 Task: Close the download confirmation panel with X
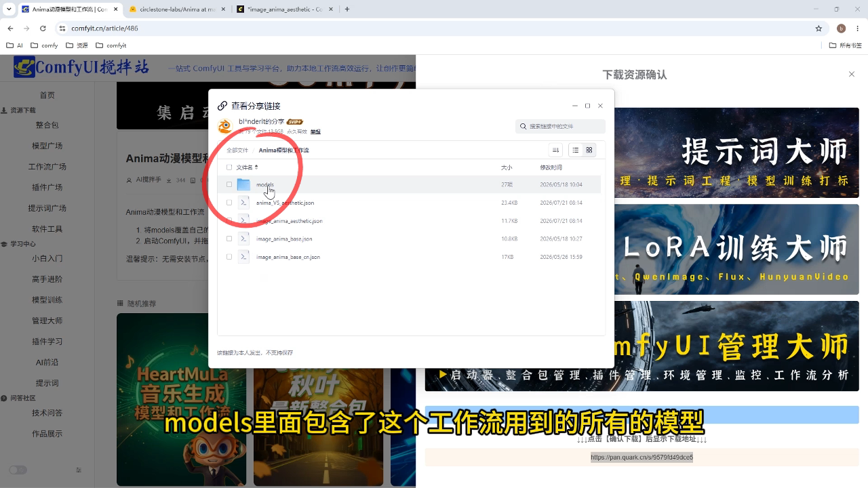point(852,75)
